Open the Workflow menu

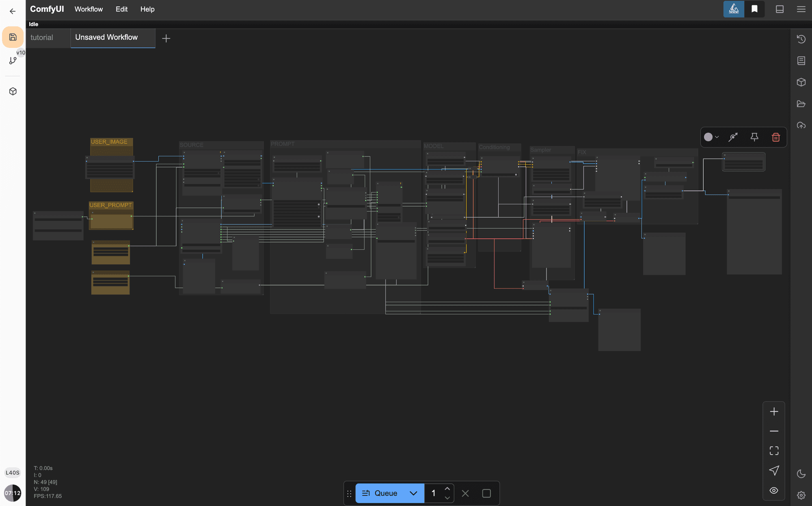click(x=89, y=9)
